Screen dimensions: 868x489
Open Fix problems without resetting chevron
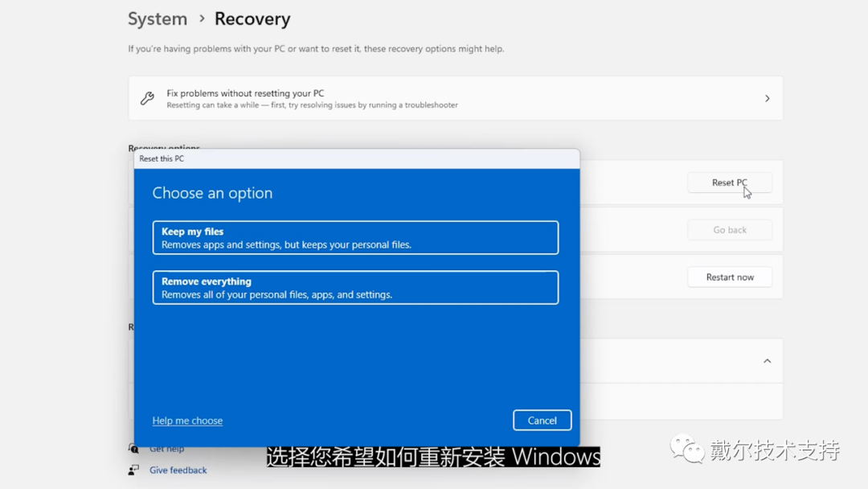768,99
